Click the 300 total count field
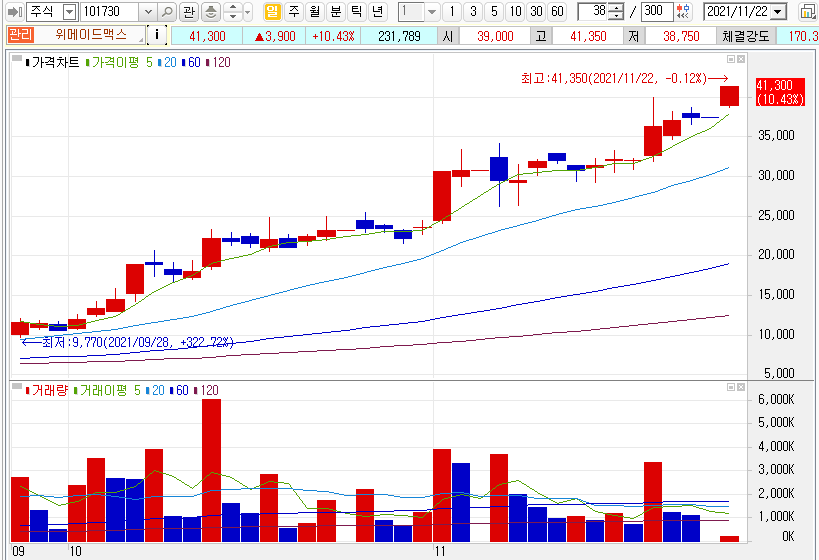 tap(657, 11)
